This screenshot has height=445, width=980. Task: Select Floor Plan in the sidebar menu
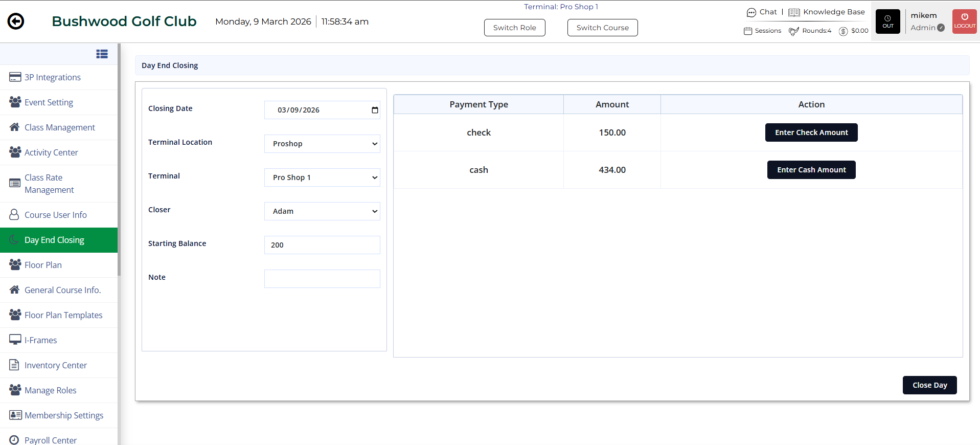(x=43, y=265)
